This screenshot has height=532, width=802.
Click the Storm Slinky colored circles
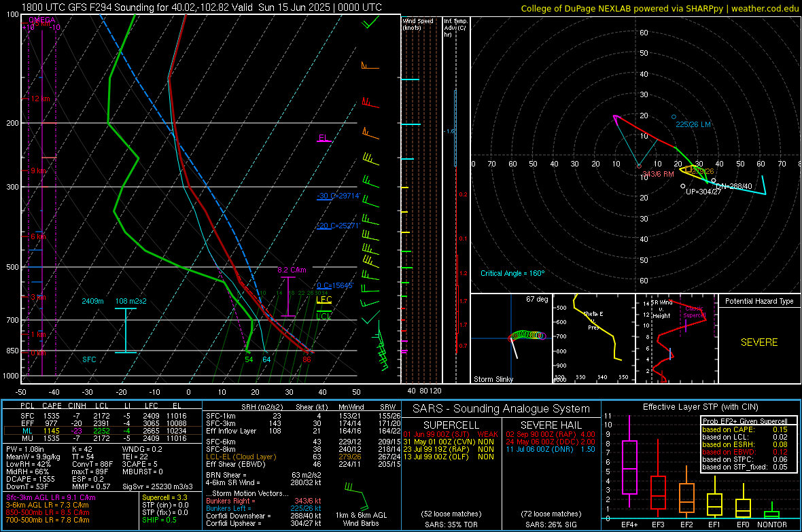click(x=527, y=336)
